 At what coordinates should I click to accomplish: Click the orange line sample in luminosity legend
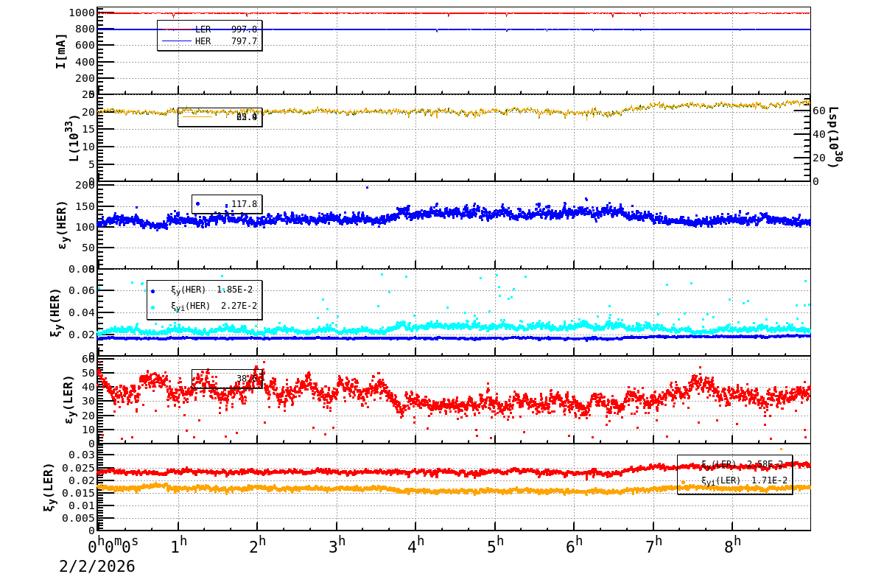point(197,116)
